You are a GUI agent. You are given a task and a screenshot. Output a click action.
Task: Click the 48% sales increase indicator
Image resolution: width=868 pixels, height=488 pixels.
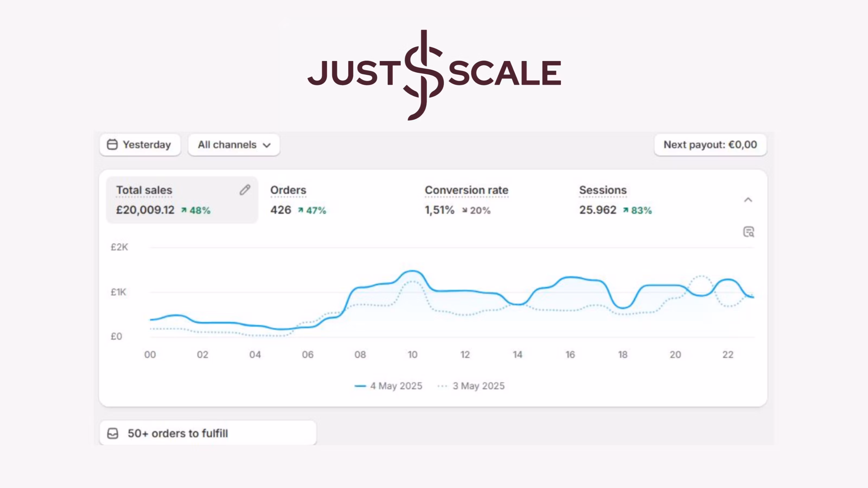tap(196, 210)
